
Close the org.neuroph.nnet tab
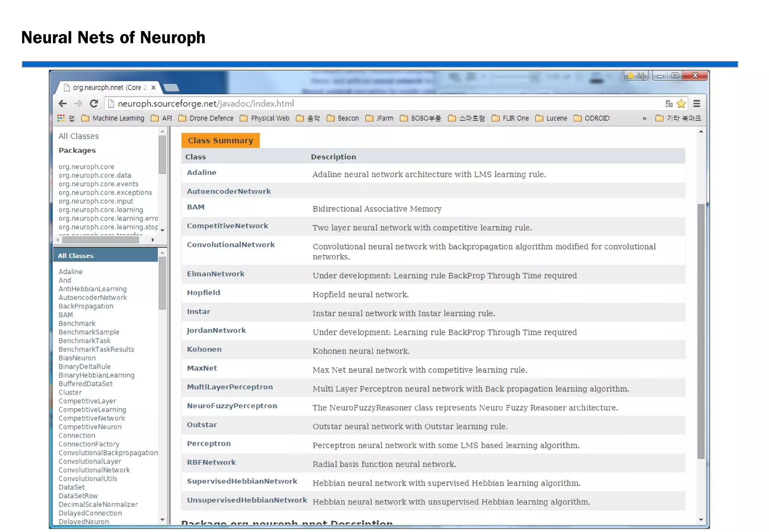coord(153,87)
